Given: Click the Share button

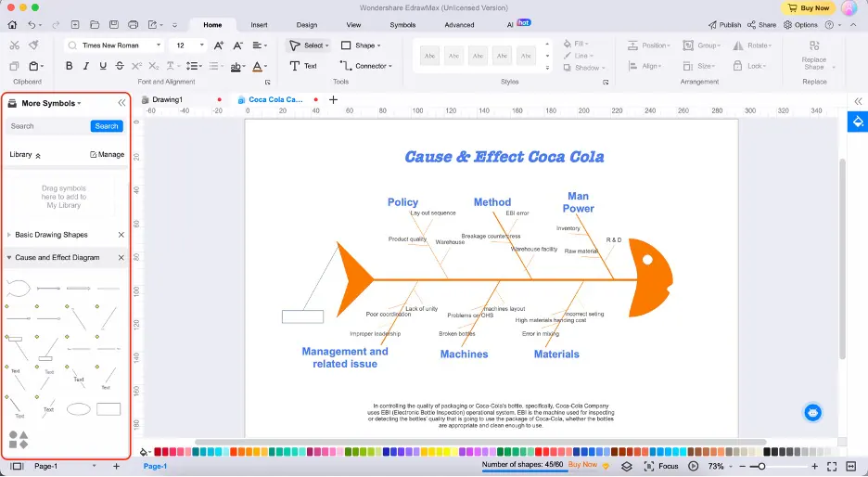Looking at the screenshot, I should point(761,25).
